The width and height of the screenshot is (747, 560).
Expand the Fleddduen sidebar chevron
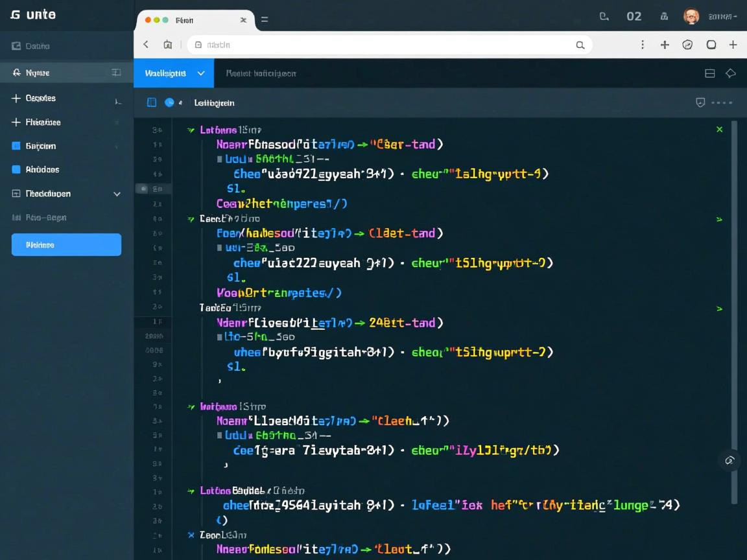click(x=117, y=194)
